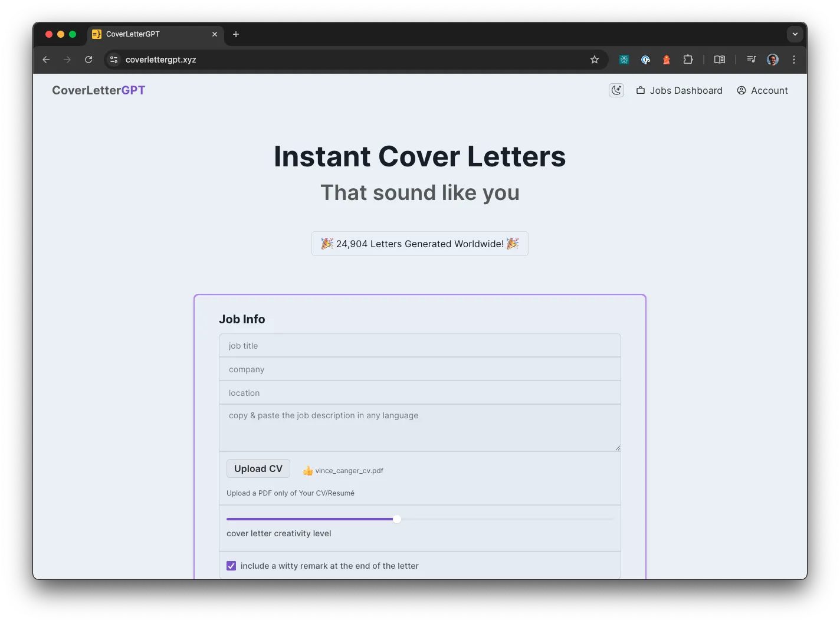Click the Upload CV button
Screen dimensions: 840x623
(x=258, y=468)
